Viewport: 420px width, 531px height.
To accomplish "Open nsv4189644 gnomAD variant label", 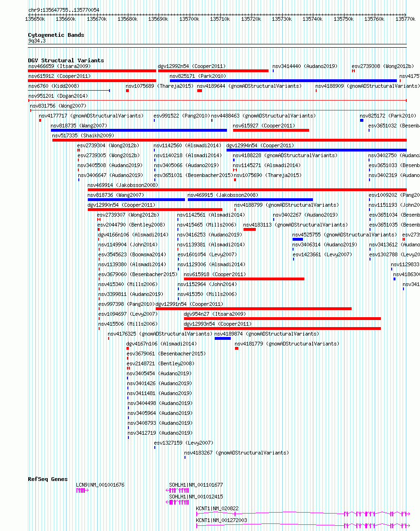I will (249, 86).
